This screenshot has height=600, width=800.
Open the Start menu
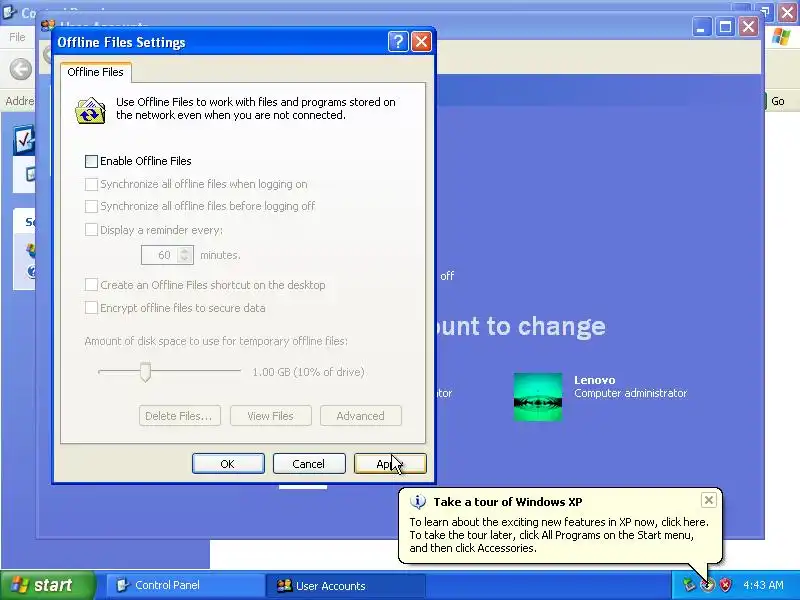tap(48, 585)
